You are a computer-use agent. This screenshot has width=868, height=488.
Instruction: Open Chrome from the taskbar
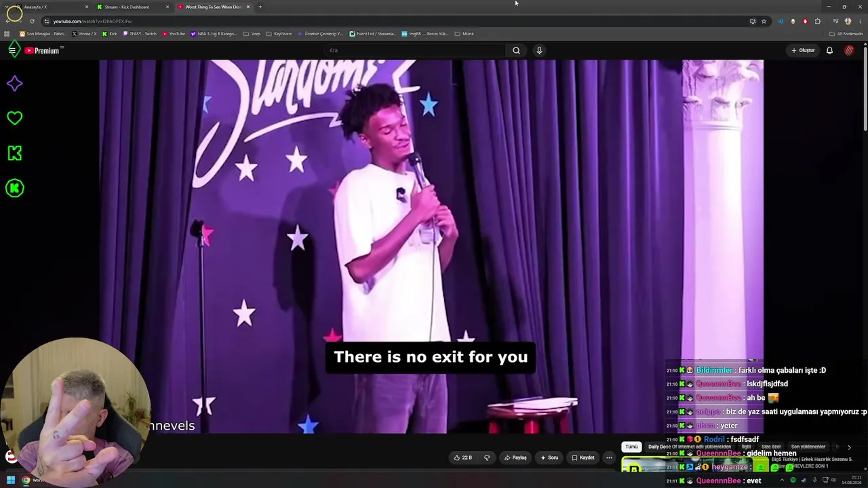point(26,481)
